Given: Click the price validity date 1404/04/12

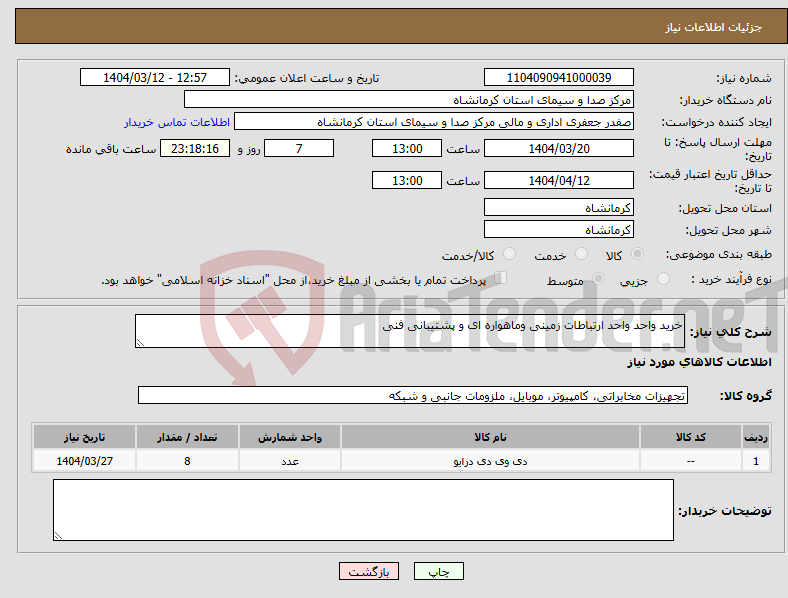Looking at the screenshot, I should 559,180.
